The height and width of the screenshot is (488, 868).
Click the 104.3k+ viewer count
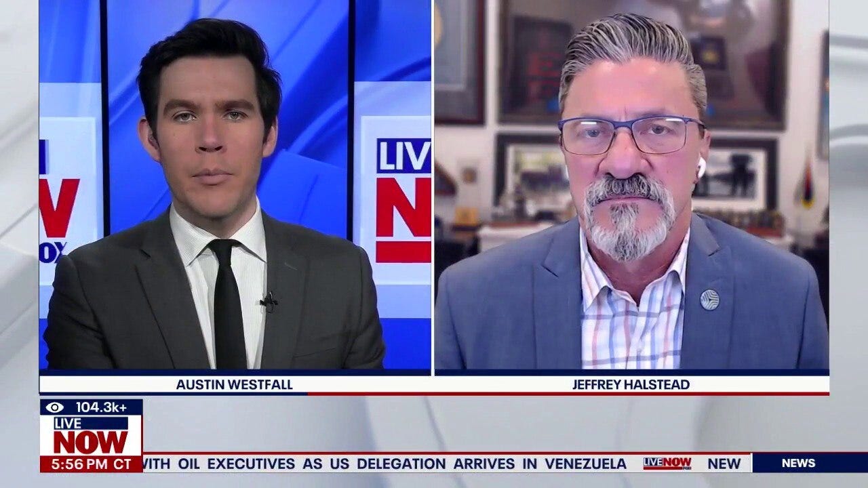(x=101, y=407)
